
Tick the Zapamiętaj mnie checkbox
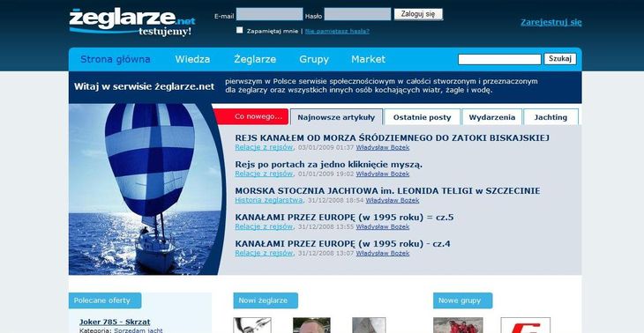tap(239, 30)
